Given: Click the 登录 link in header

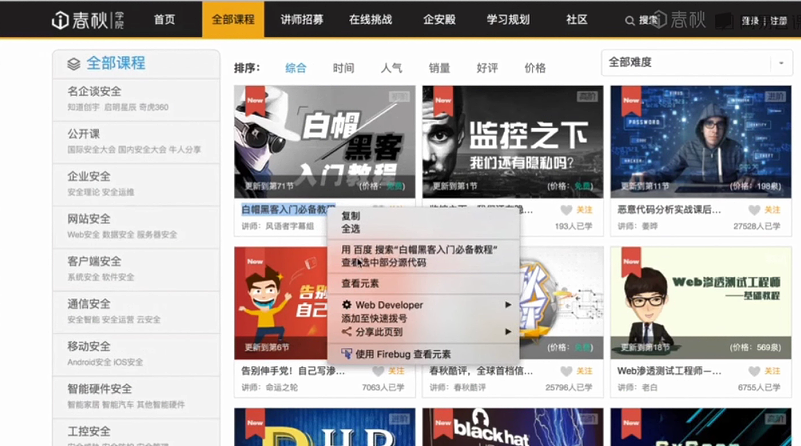Looking at the screenshot, I should pyautogui.click(x=750, y=21).
